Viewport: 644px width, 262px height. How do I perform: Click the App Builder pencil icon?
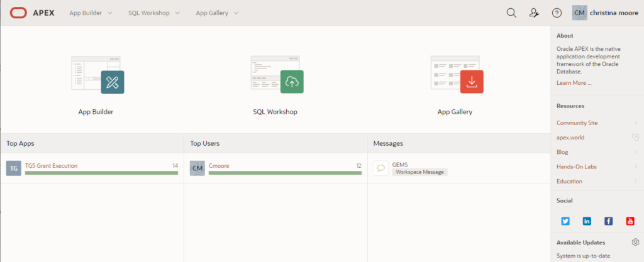point(113,82)
